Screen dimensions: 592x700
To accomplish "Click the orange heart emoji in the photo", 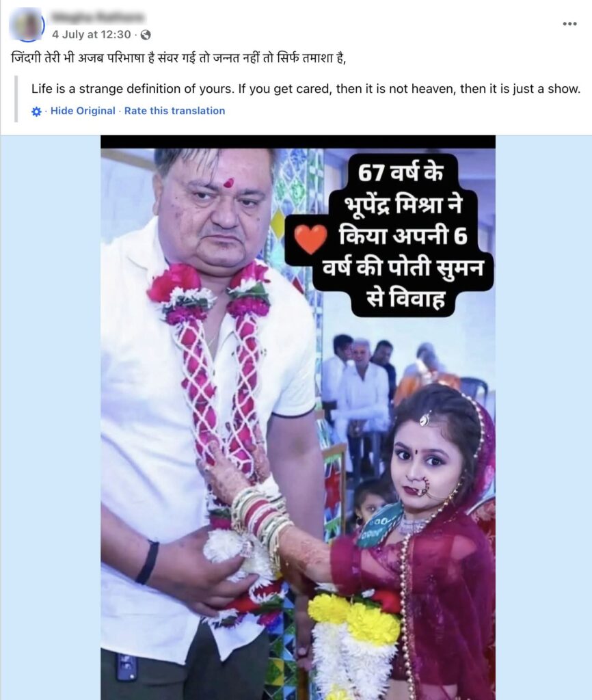I will pos(311,239).
